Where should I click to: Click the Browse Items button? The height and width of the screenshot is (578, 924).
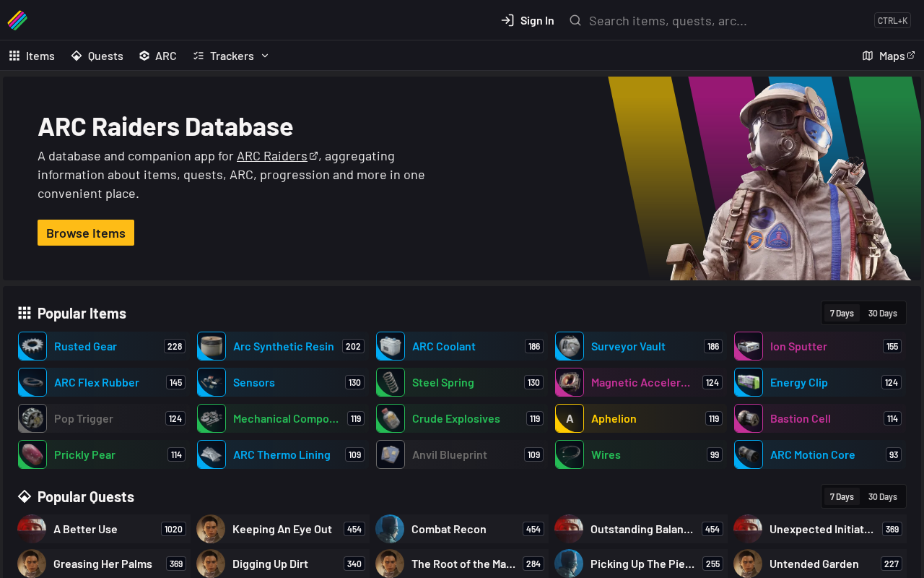(86, 233)
